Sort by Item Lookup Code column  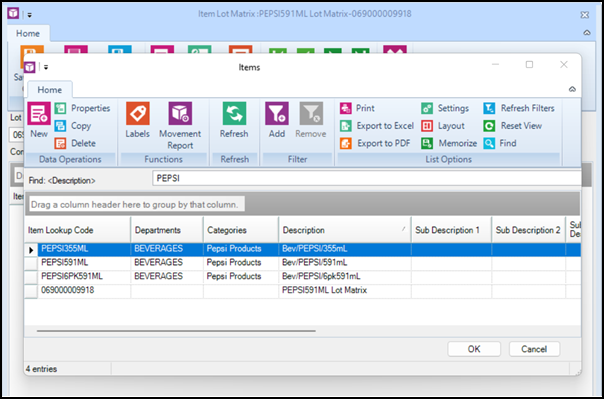coord(77,230)
